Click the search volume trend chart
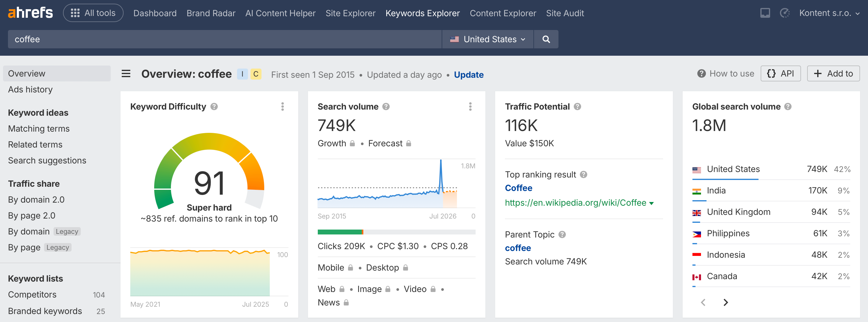Screen dimensions: 868x322 click(x=388, y=184)
